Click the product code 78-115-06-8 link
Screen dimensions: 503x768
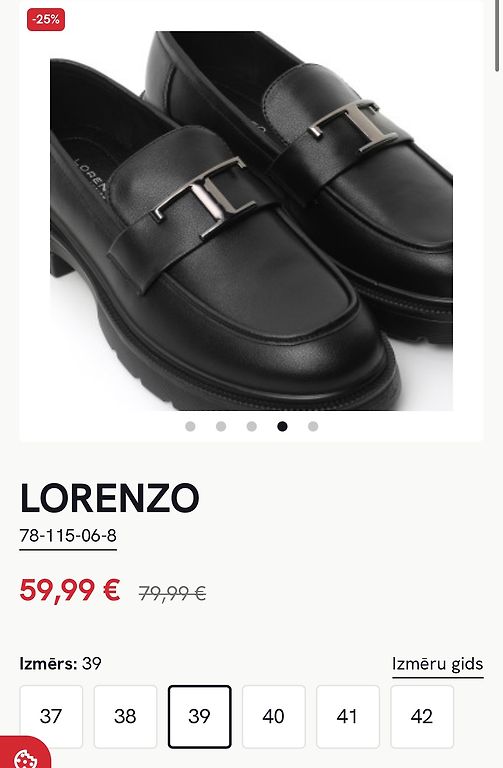pyautogui.click(x=68, y=536)
